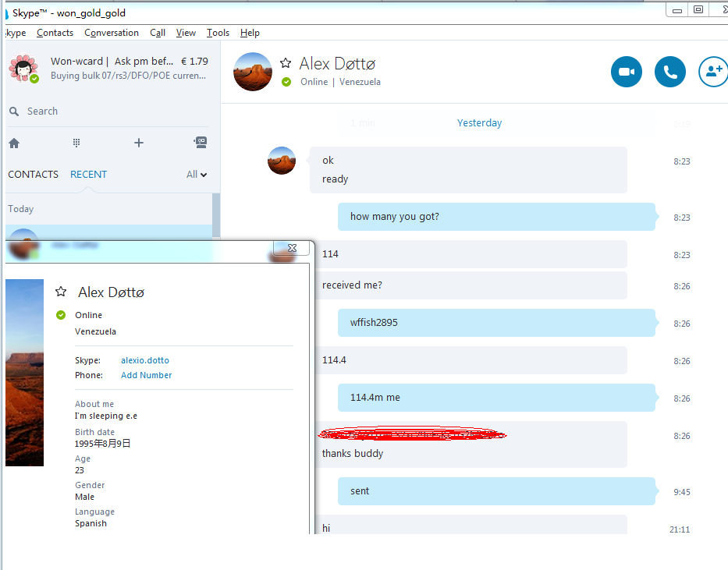The image size is (728, 570).
Task: Close the Alex Døttø profile popup
Action: pos(292,248)
